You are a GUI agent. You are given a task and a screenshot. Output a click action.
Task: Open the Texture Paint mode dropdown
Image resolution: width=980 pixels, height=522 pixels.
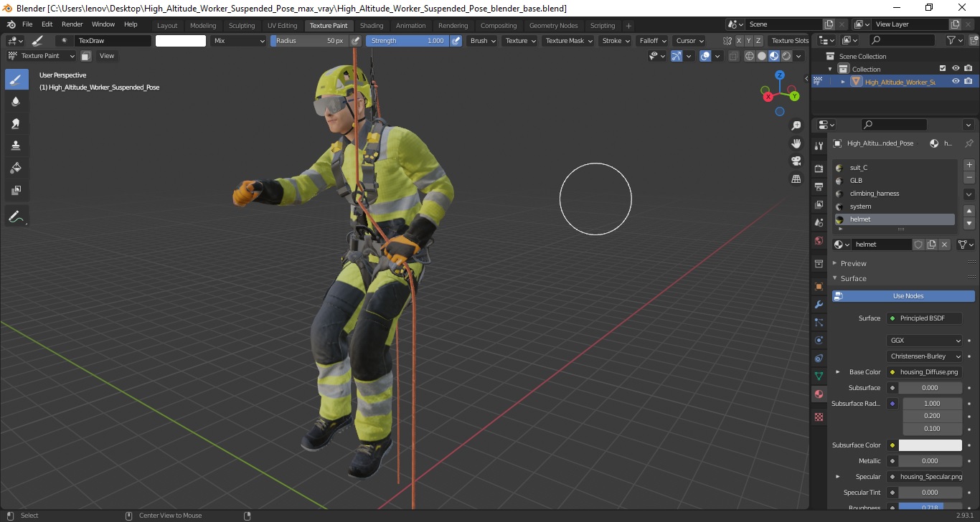(41, 56)
